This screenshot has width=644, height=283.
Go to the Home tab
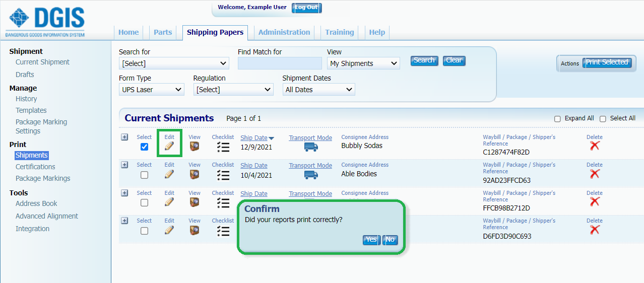[128, 32]
